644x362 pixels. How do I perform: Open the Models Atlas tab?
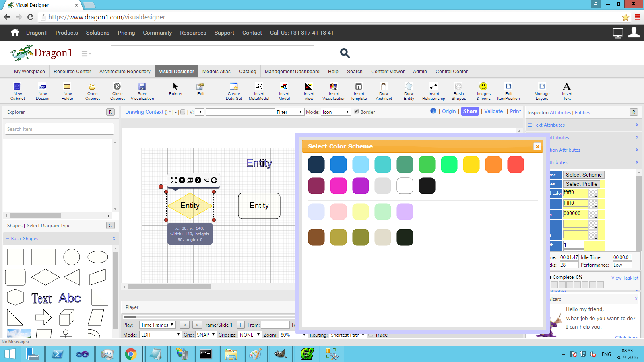tap(217, 71)
